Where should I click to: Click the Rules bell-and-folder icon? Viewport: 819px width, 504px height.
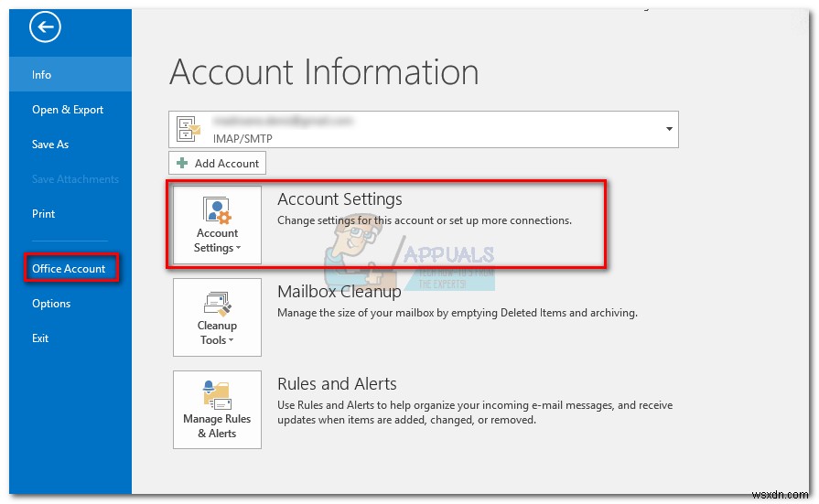217,395
